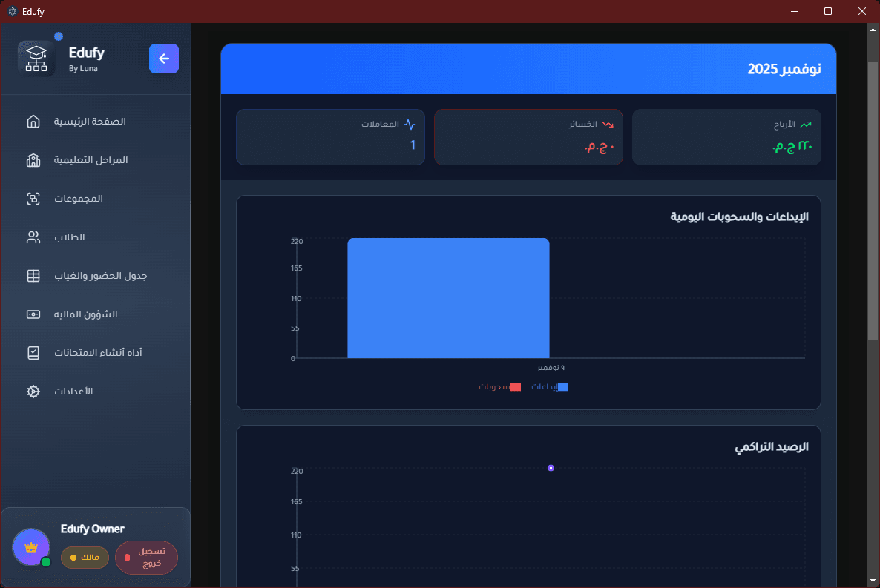Click the educational stages building icon
Viewport: 880px width, 588px height.
click(33, 160)
